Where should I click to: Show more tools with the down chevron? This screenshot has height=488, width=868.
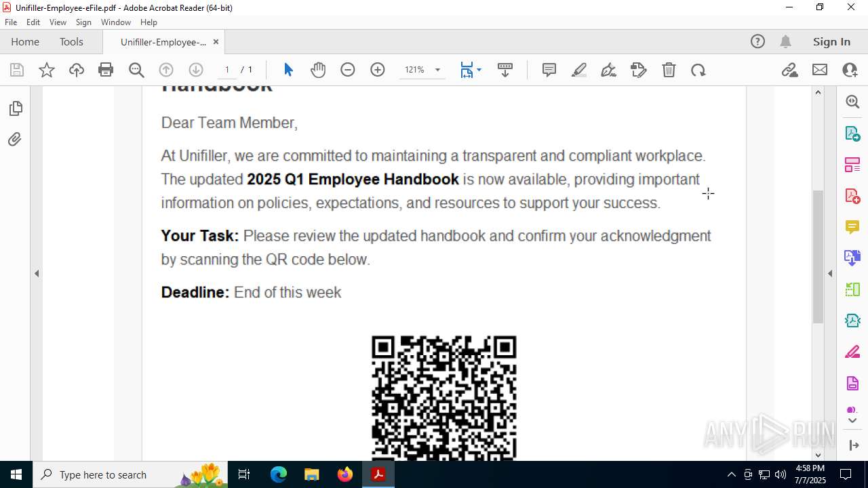(852, 421)
